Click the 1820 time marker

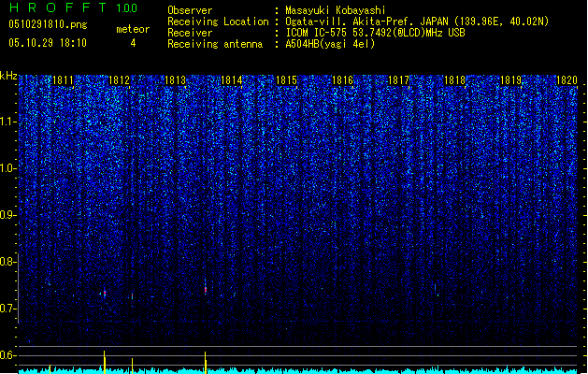click(566, 80)
